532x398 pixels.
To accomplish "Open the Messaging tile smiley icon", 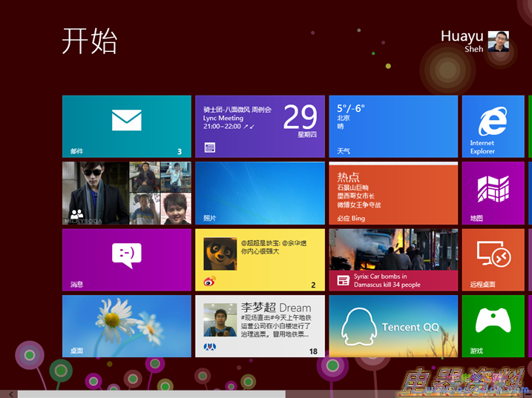I will pyautogui.click(x=126, y=256).
